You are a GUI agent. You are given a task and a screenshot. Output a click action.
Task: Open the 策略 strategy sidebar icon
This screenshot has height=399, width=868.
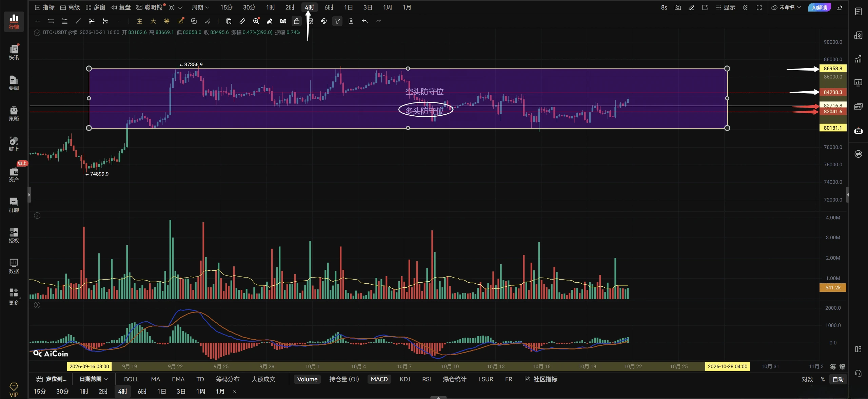point(14,113)
